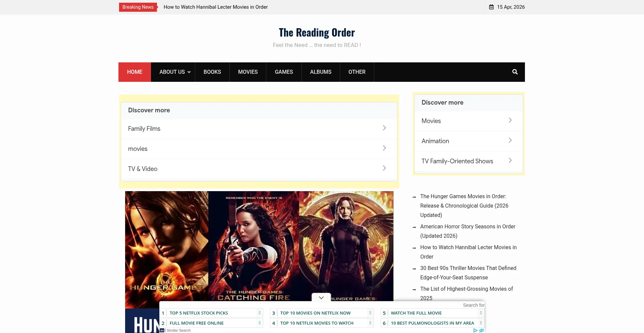Open the GAMES menu item

(x=284, y=72)
